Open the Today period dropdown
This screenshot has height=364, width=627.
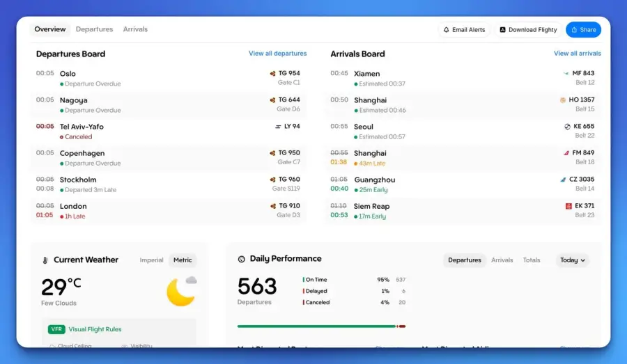coord(572,260)
